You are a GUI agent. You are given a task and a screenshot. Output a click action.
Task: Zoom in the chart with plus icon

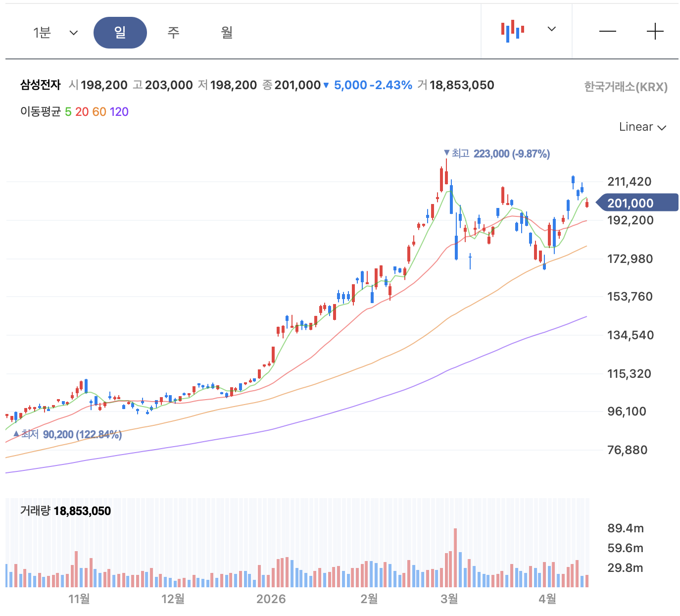pos(655,32)
